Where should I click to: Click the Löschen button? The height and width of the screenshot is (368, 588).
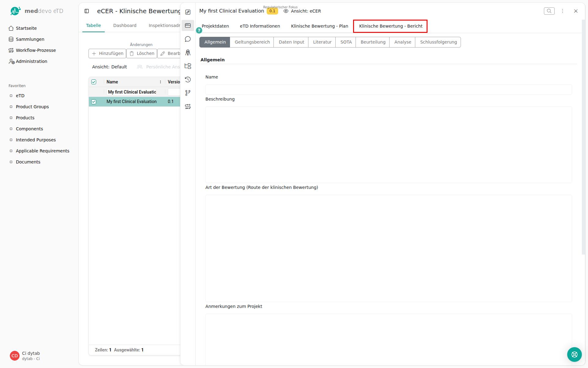(x=142, y=53)
